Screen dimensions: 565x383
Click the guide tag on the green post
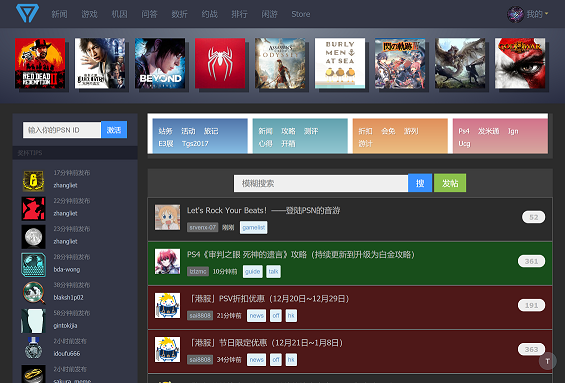point(252,272)
